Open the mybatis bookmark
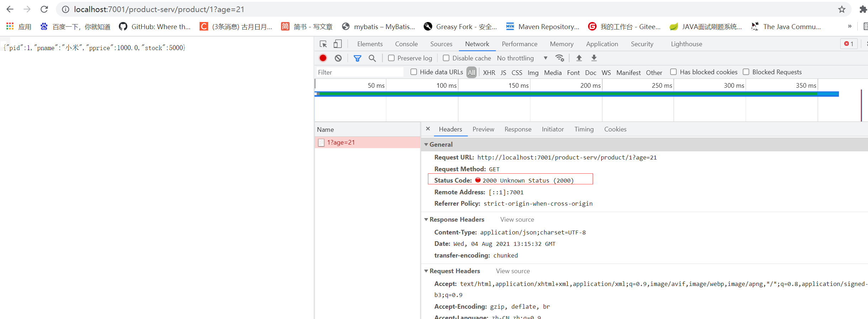Image resolution: width=868 pixels, height=319 pixels. (379, 27)
